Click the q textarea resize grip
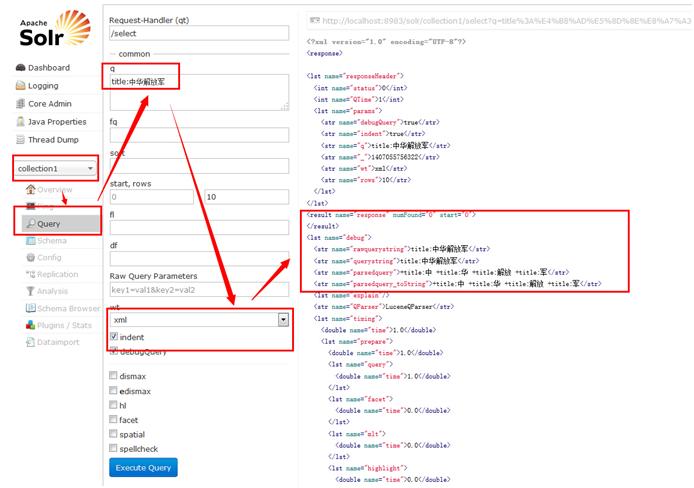694x488 pixels. tap(285, 107)
